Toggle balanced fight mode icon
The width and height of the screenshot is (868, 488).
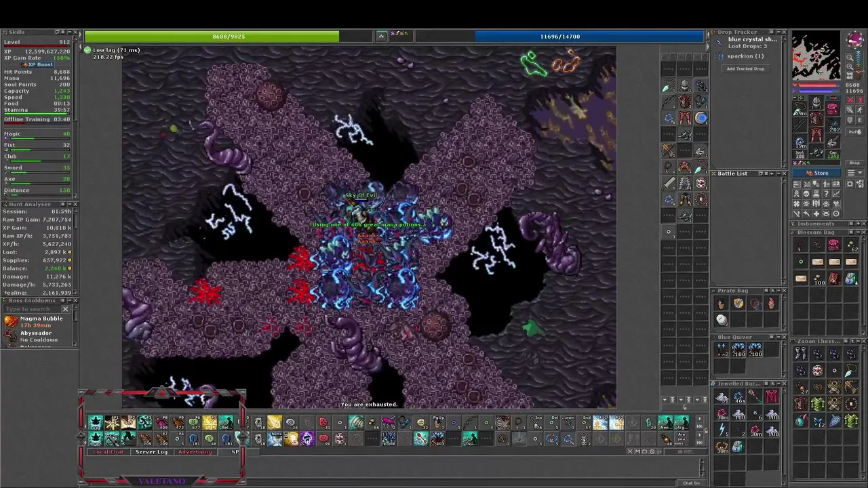pos(850,110)
